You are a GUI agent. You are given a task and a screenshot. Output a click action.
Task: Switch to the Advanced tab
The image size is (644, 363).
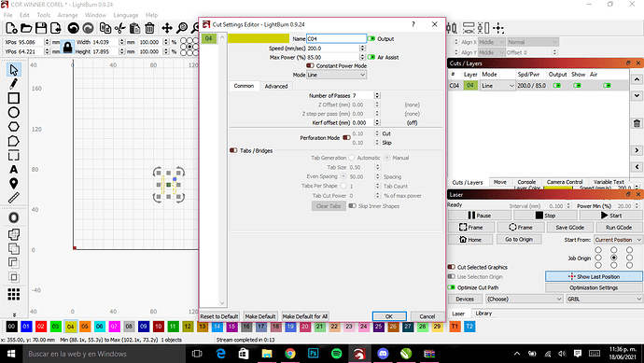pos(276,86)
